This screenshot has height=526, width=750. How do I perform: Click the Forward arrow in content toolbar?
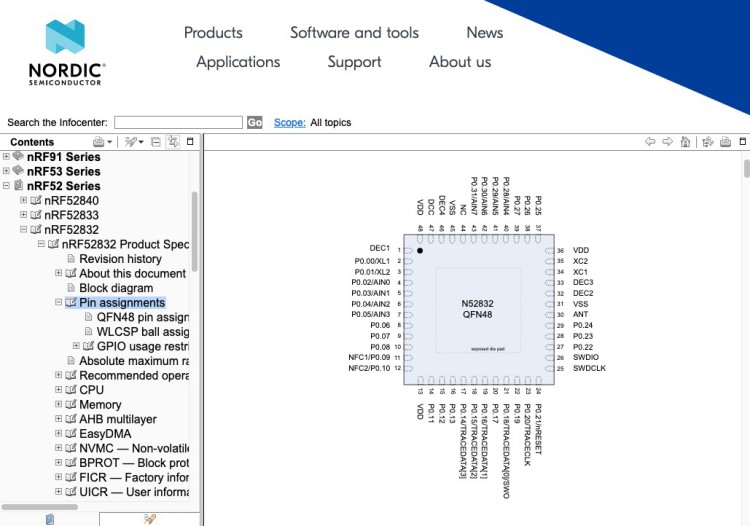click(x=668, y=142)
